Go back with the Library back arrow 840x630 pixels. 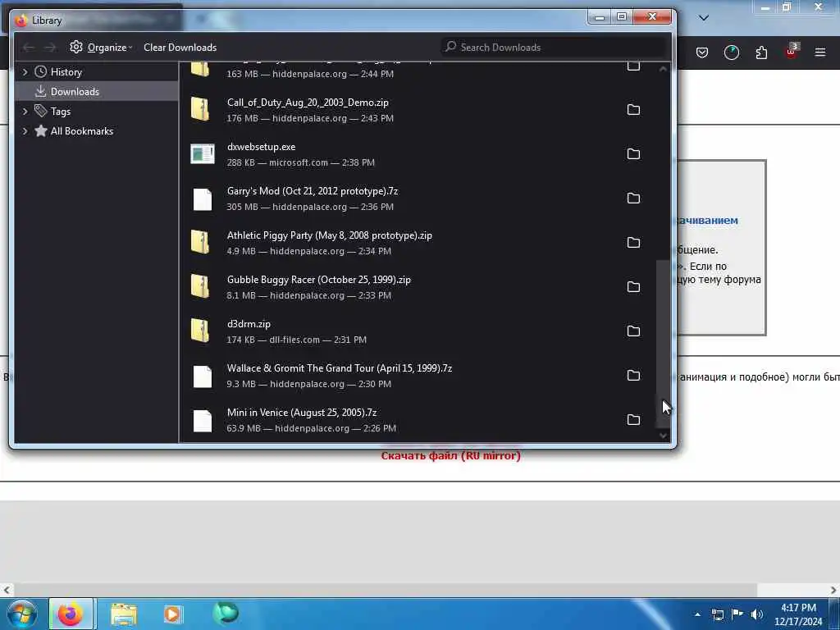pyautogui.click(x=29, y=48)
